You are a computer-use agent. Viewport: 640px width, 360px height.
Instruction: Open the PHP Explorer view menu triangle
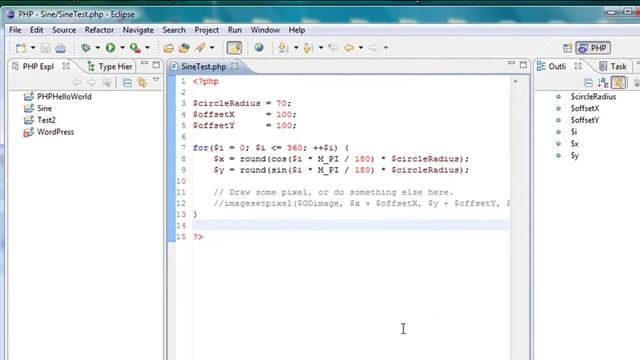[156, 80]
